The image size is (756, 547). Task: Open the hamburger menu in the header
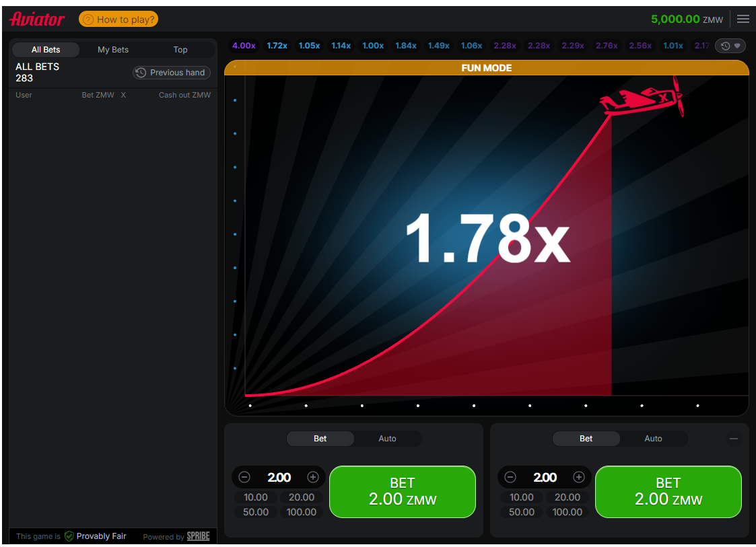coord(743,19)
